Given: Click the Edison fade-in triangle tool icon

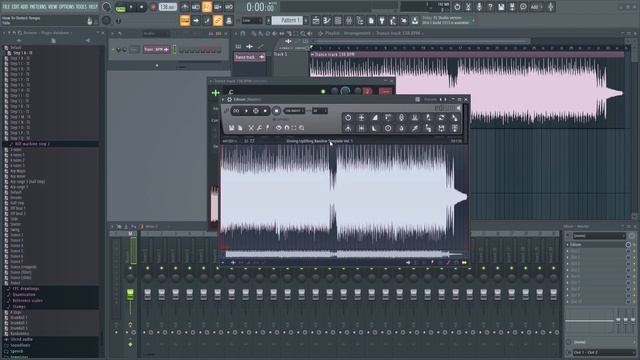Looking at the screenshot, I should pos(375,118).
